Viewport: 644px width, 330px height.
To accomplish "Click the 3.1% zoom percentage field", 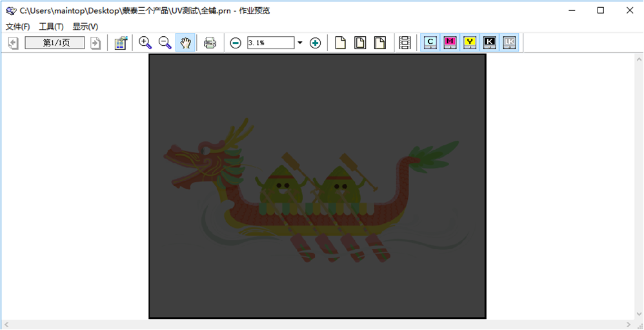I will (x=270, y=43).
